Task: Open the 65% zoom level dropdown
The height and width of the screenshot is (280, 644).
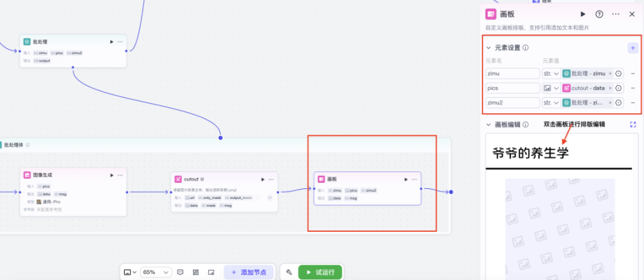Action: pos(156,272)
